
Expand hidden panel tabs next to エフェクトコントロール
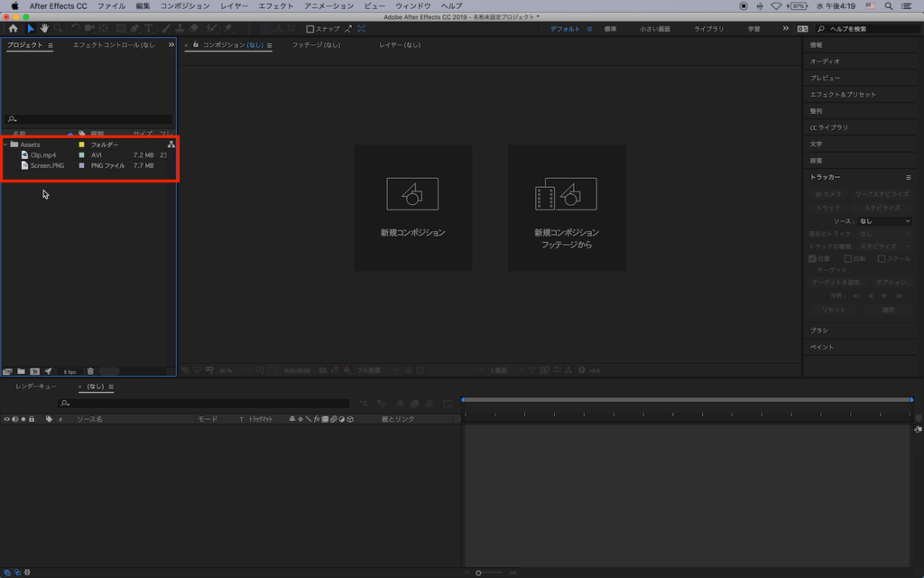171,44
